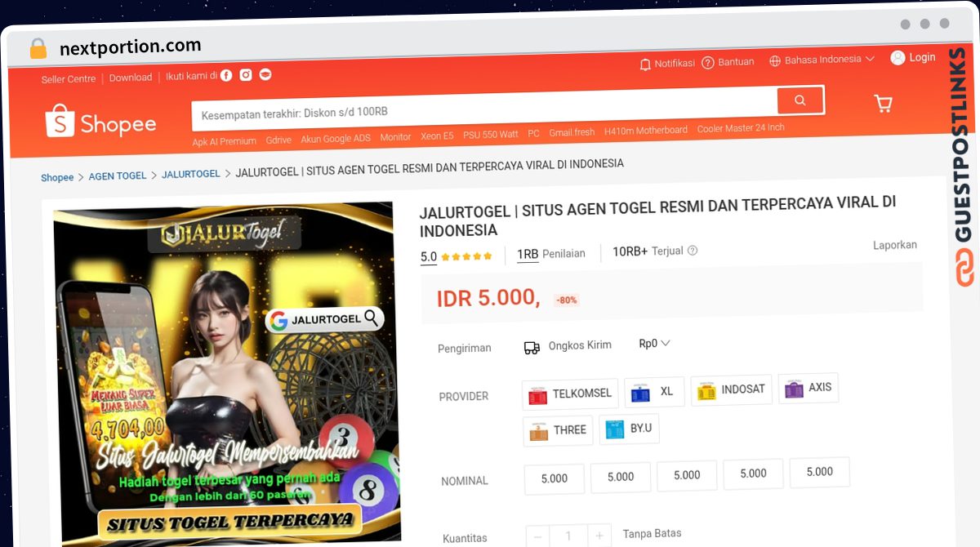Open the shopping cart icon

pos(883,103)
